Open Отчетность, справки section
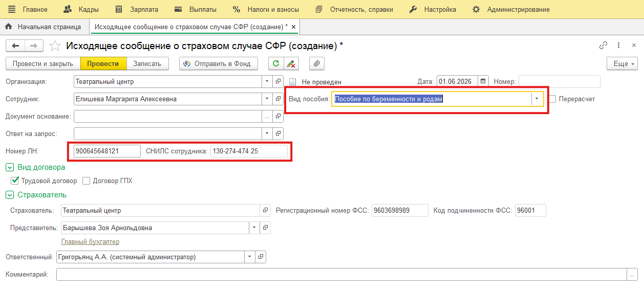The image size is (644, 293). 354,9
